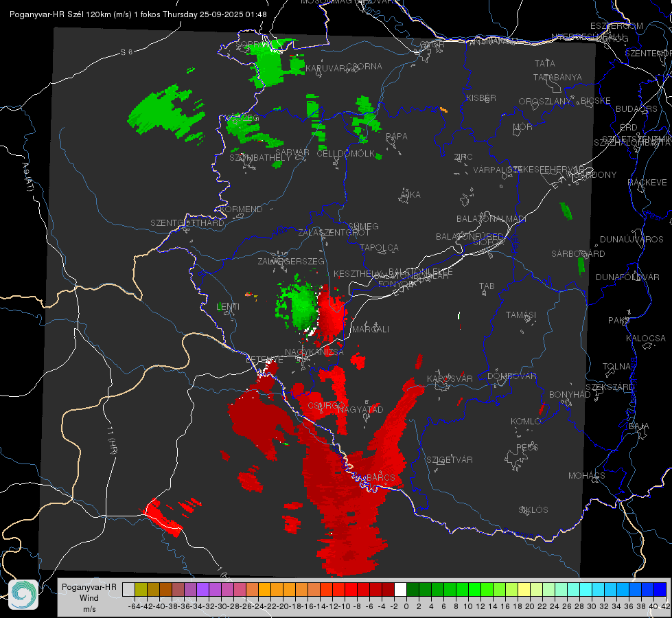Viewport: 672px width, 618px height.
Task: Select the blue swatch above 42 m/s
Action: point(660,589)
